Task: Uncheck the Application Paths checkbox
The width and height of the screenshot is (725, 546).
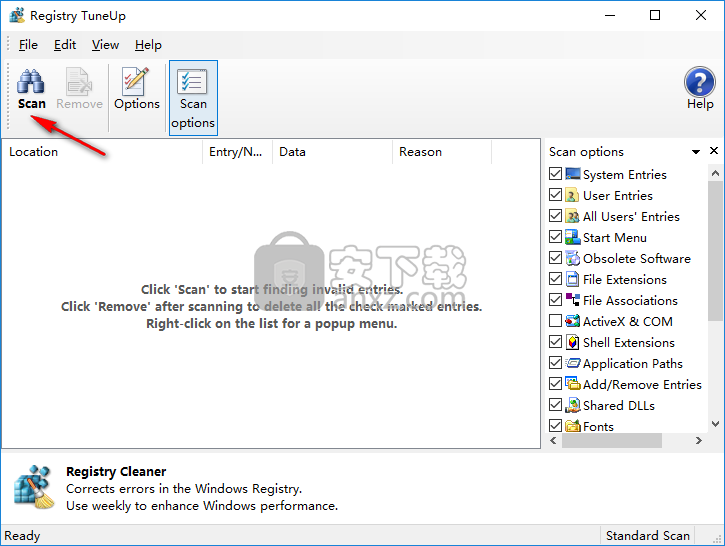Action: click(x=555, y=362)
